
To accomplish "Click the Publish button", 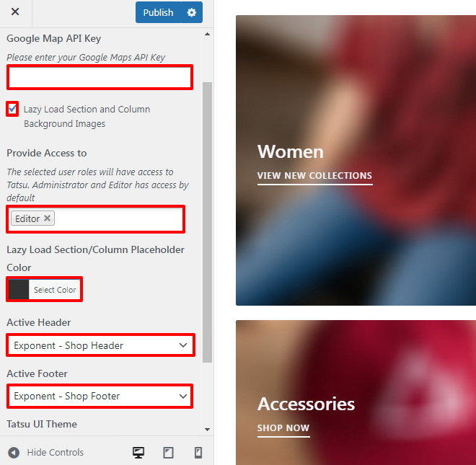I will (x=158, y=12).
